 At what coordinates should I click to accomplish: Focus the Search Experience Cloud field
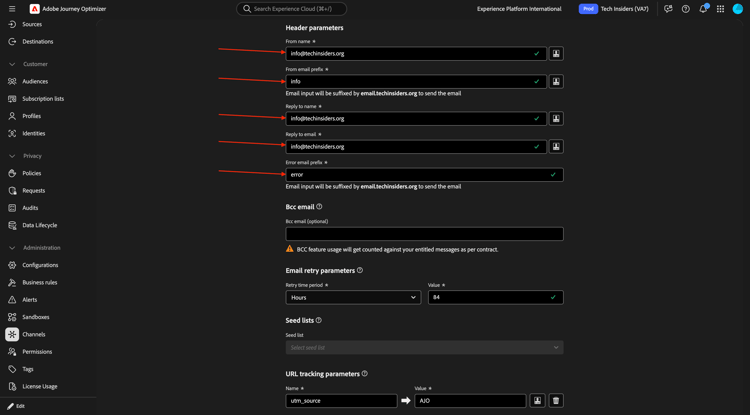(x=291, y=9)
